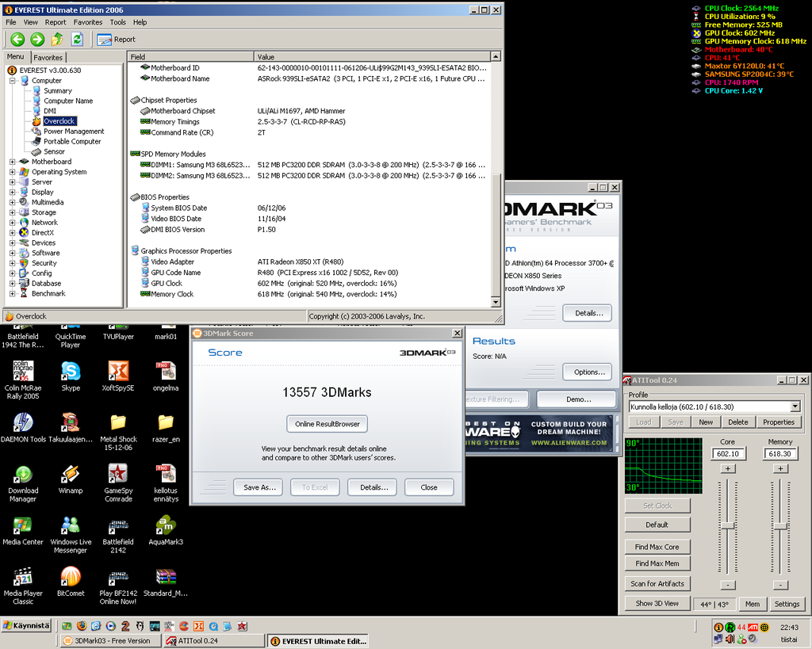Select the Overclock item in the tree
The image size is (812, 649).
[x=59, y=121]
